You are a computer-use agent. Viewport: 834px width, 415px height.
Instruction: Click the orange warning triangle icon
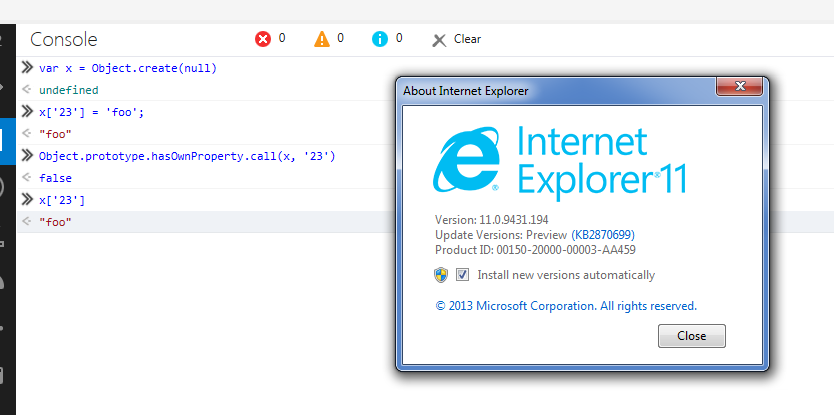[x=322, y=39]
